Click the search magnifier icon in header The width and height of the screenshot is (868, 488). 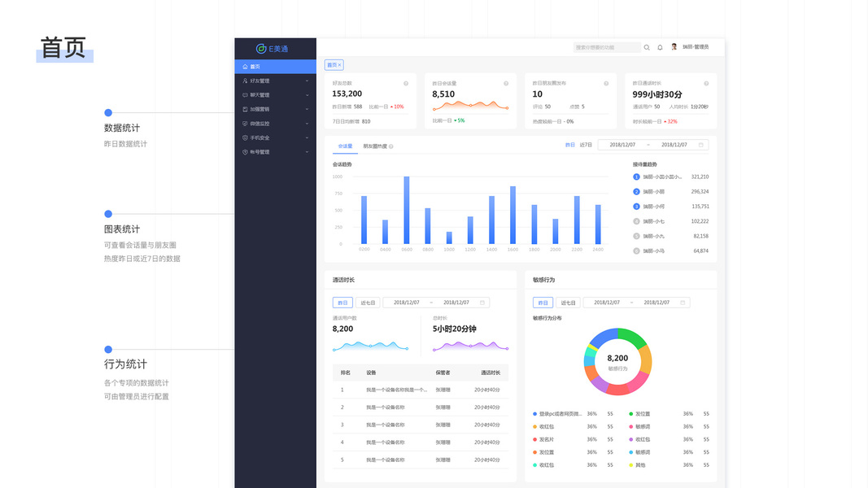point(647,48)
